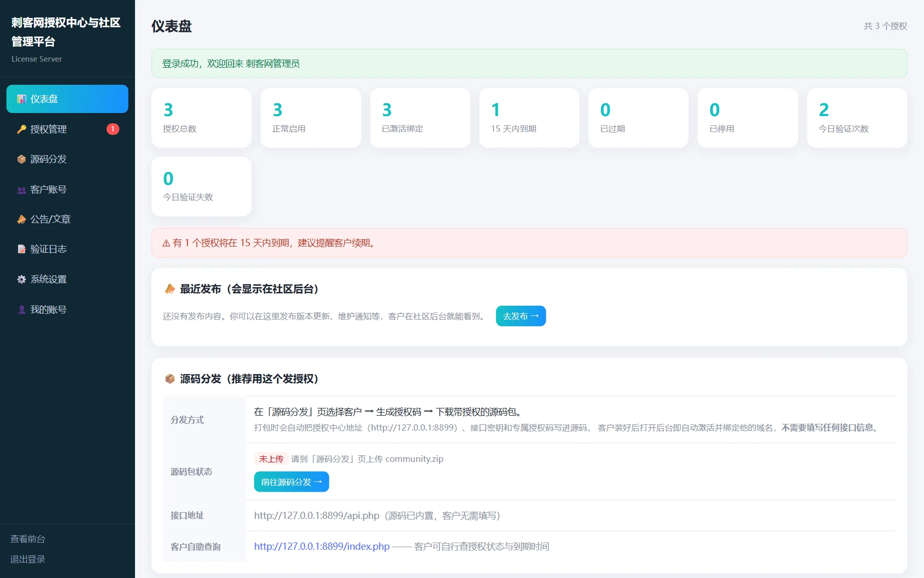Click the 共 3 个授权 text
Screen dimensions: 924x578
click(x=885, y=26)
